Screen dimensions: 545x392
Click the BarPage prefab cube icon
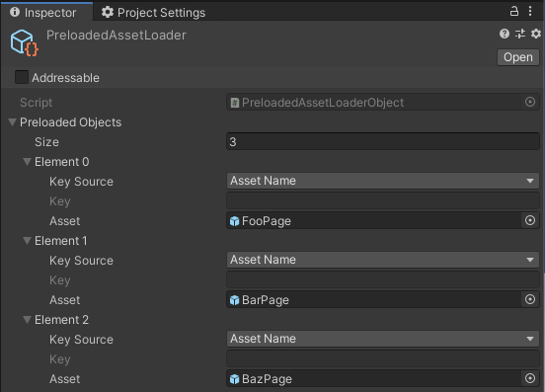235,300
